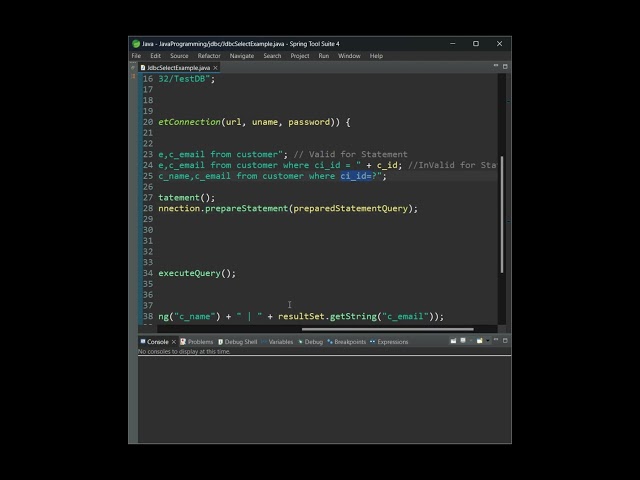640x480 pixels.
Task: Click the "// Valid for Statement" comment
Action: point(351,154)
